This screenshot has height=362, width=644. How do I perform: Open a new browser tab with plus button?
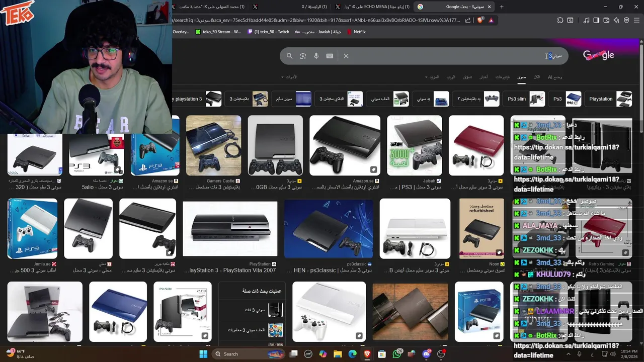[502, 7]
